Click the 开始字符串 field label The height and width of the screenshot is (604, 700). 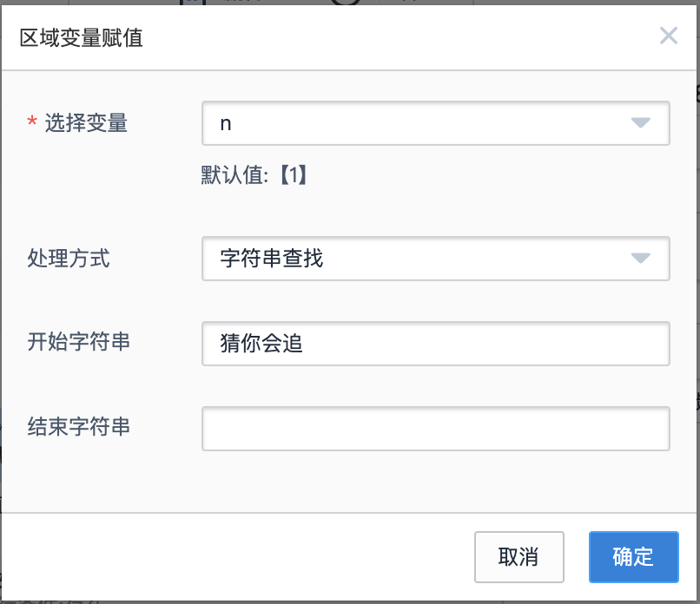(78, 342)
